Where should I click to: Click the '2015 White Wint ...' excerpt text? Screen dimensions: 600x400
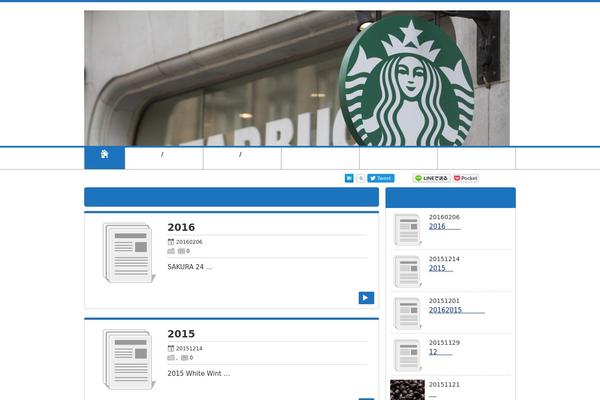pyautogui.click(x=199, y=373)
